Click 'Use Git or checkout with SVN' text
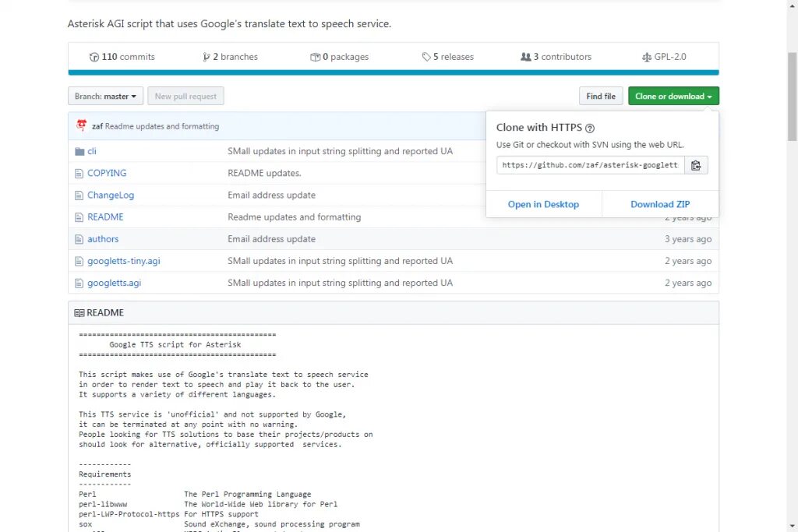Screen dimensions: 798x532 pyautogui.click(x=590, y=145)
